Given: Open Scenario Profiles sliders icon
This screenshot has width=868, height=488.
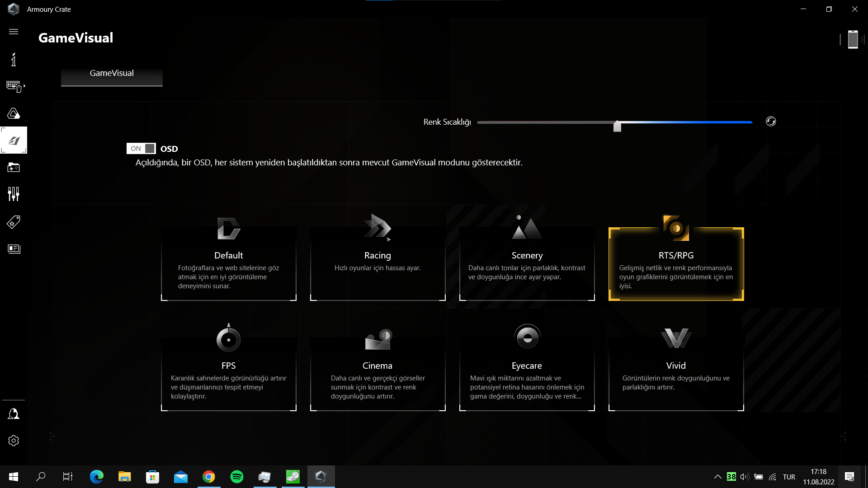Looking at the screenshot, I should click(x=14, y=194).
